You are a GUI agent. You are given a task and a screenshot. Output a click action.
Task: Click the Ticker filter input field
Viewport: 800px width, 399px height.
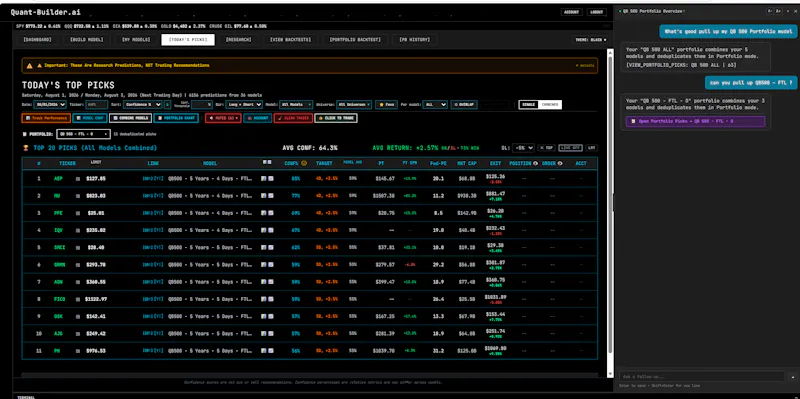(x=96, y=105)
